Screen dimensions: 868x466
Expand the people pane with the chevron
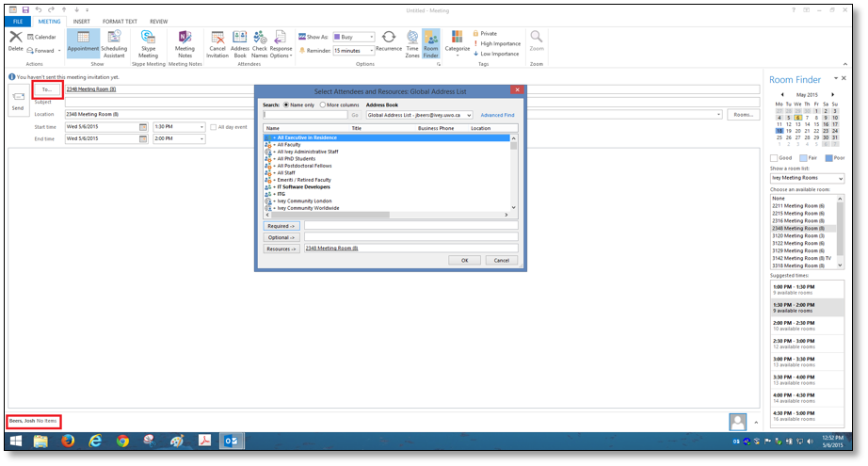tap(756, 423)
